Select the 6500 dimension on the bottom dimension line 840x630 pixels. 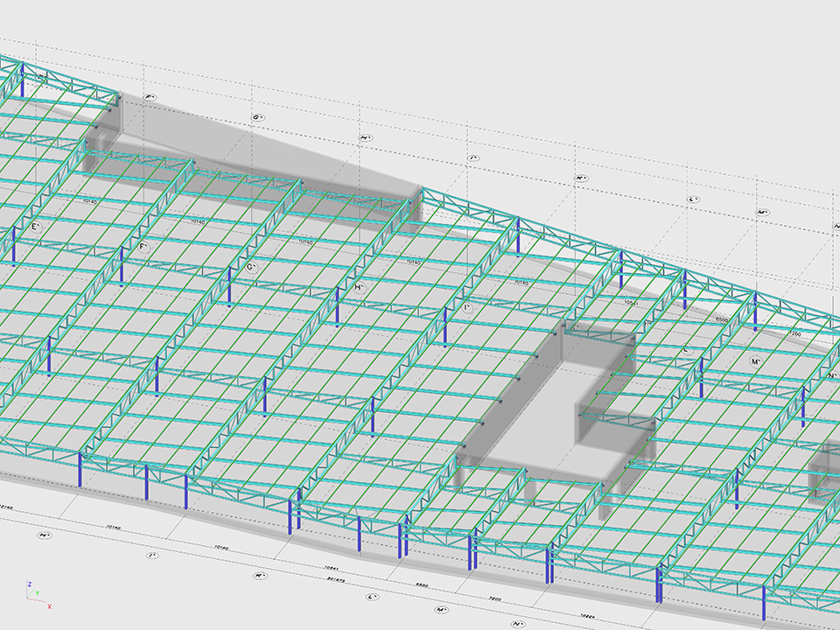[x=421, y=584]
